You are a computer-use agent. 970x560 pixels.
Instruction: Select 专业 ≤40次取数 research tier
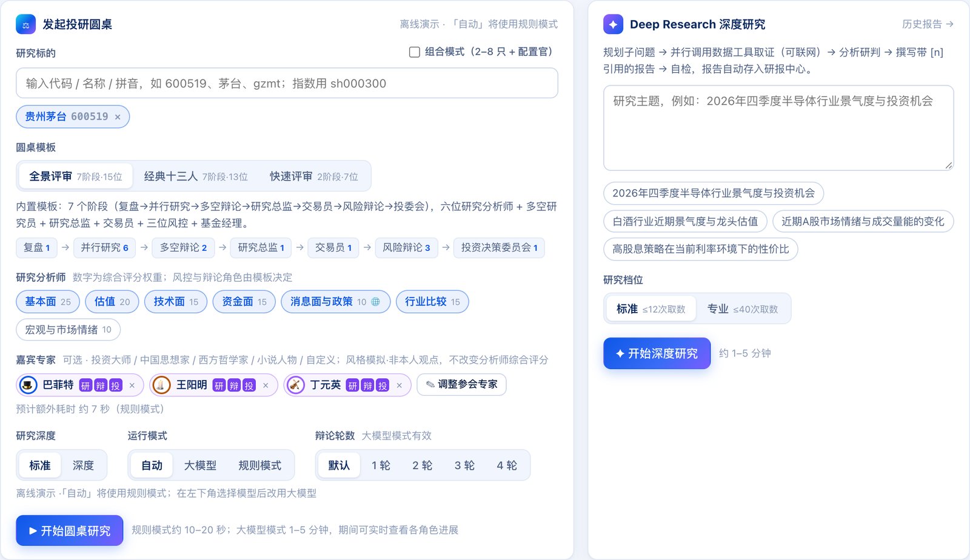pyautogui.click(x=743, y=309)
